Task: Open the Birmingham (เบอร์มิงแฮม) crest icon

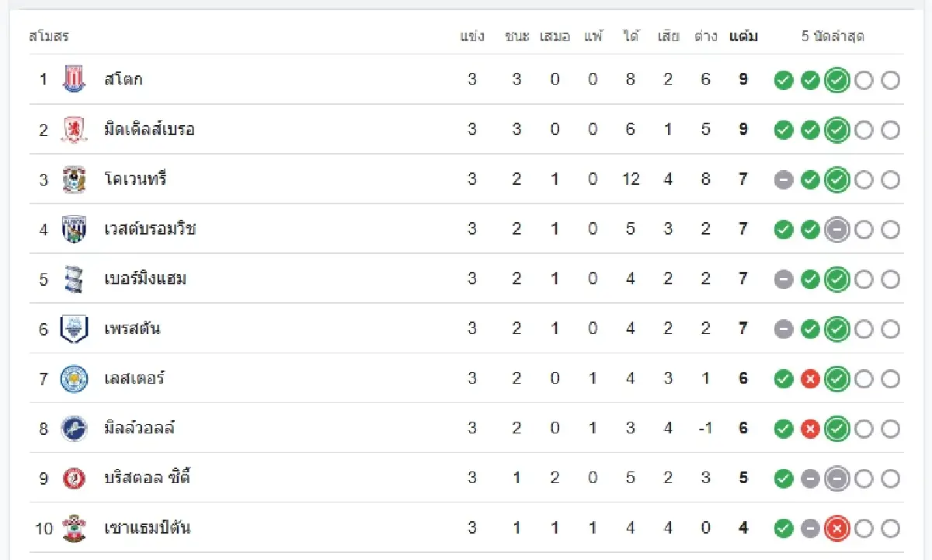Action: pyautogui.click(x=73, y=279)
